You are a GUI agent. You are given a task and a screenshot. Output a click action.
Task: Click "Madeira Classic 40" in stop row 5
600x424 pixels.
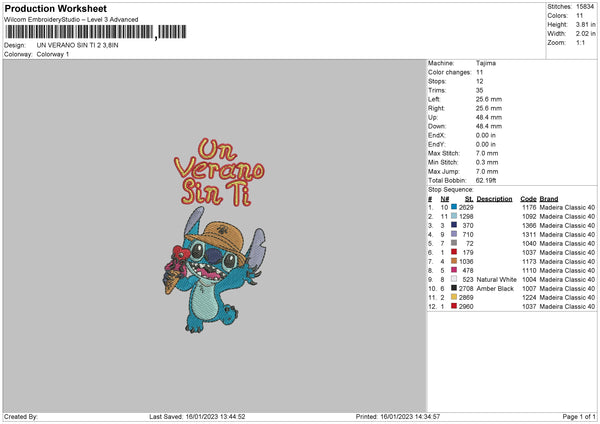tap(567, 243)
